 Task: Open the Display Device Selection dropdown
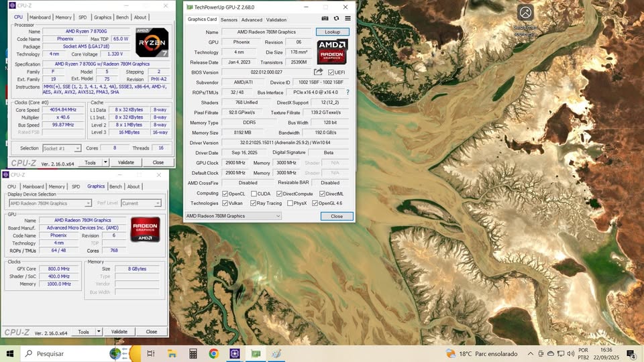coord(50,203)
